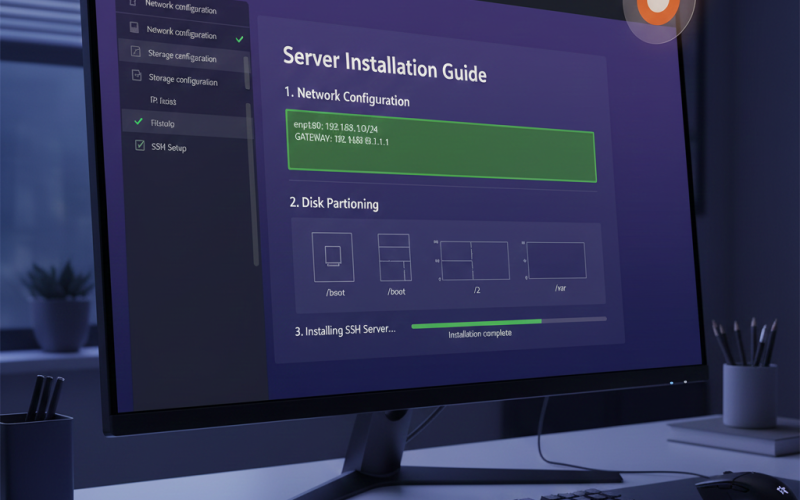Toggle the SSH Setup checkbox
Viewport: 800px width, 500px height.
pos(139,146)
